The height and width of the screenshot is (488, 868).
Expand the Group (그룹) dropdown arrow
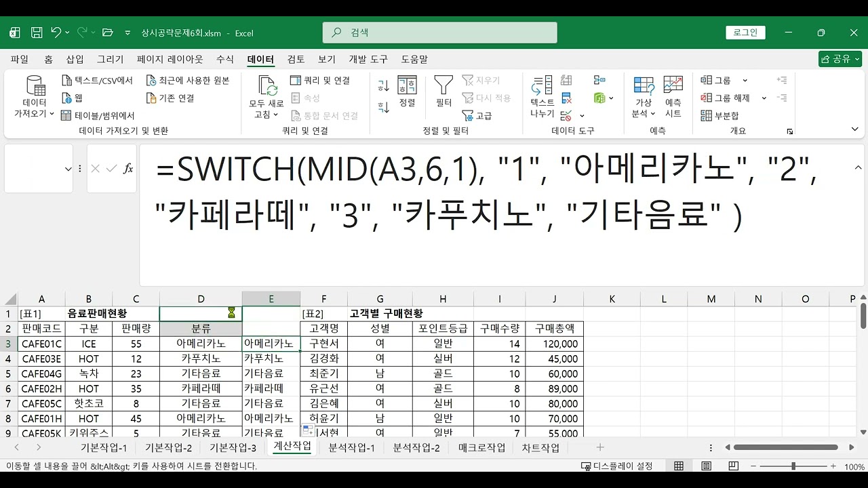pyautogui.click(x=745, y=81)
